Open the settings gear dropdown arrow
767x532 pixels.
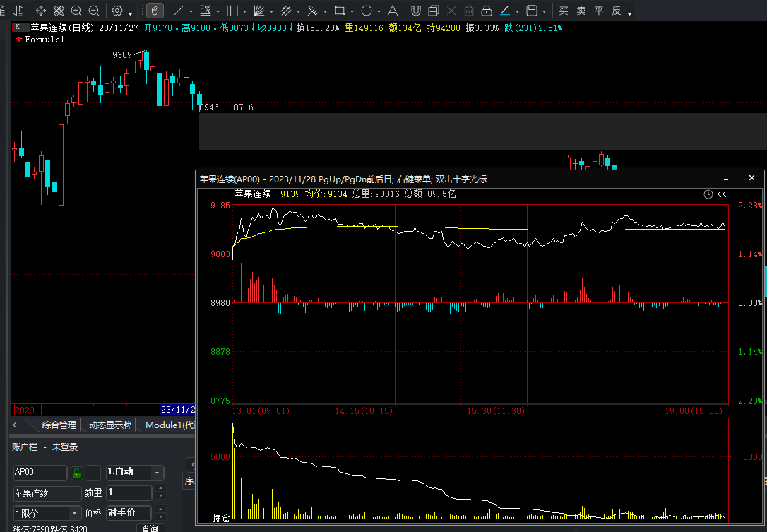click(130, 13)
